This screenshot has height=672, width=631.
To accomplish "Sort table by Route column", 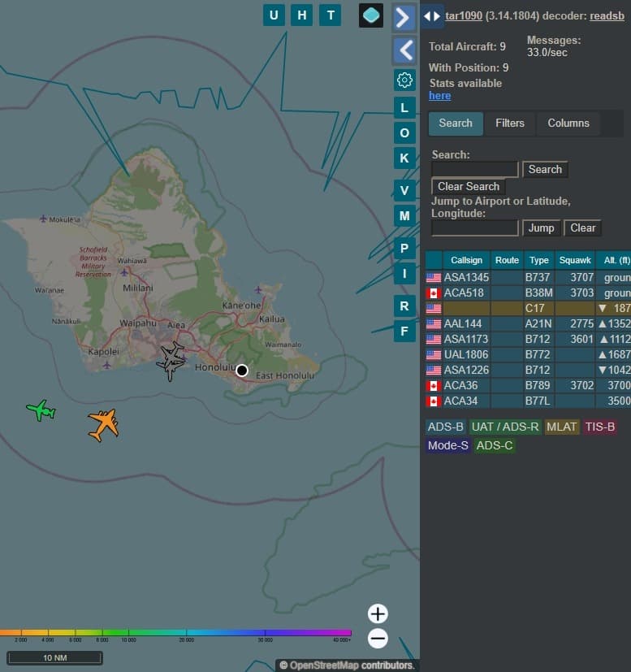I will [507, 260].
